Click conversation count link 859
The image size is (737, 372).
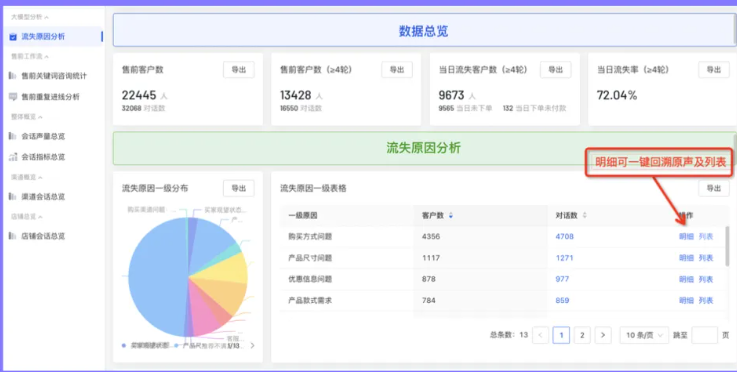[562, 300]
